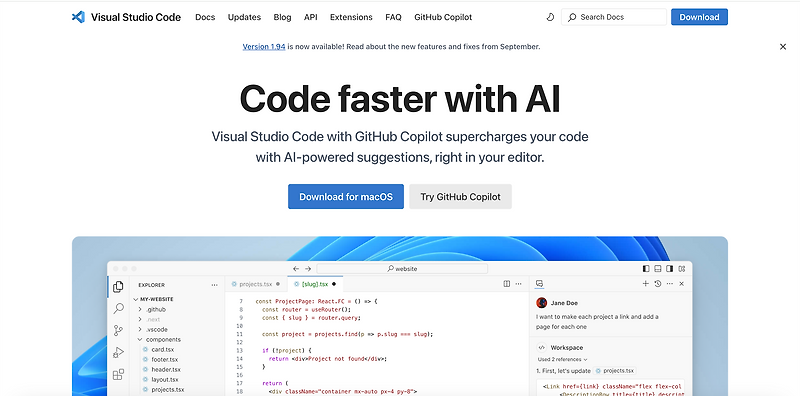Click Try GitHub Copilot button

click(x=460, y=196)
